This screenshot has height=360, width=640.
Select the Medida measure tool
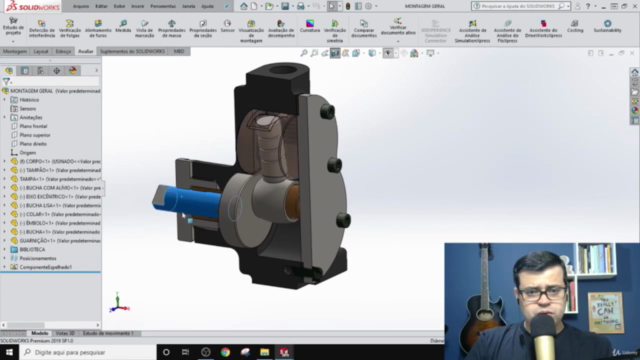pos(123,26)
